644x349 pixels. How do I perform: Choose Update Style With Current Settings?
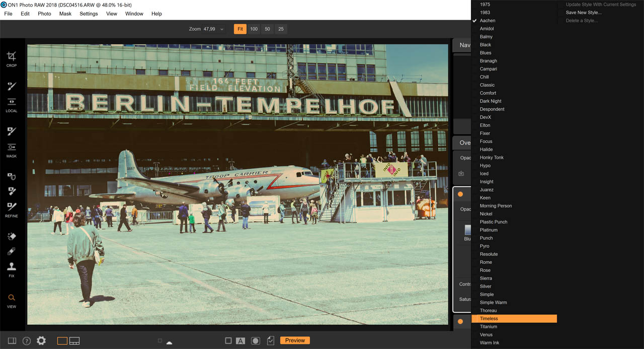point(600,5)
